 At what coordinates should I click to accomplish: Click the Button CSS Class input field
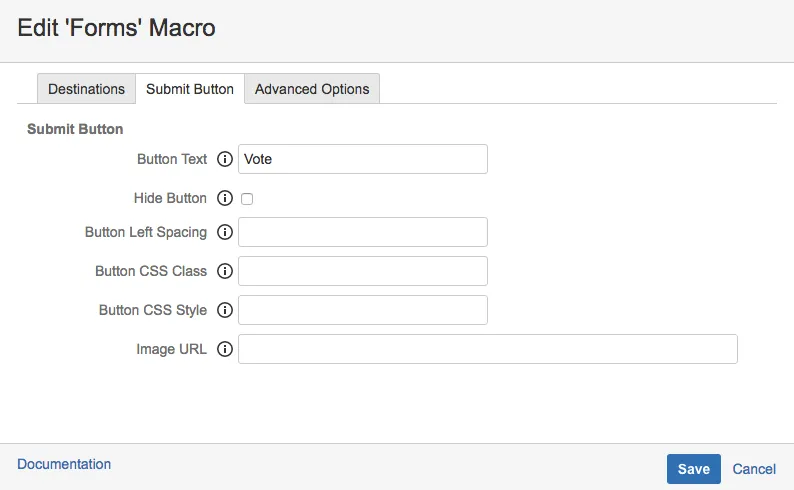tap(363, 271)
